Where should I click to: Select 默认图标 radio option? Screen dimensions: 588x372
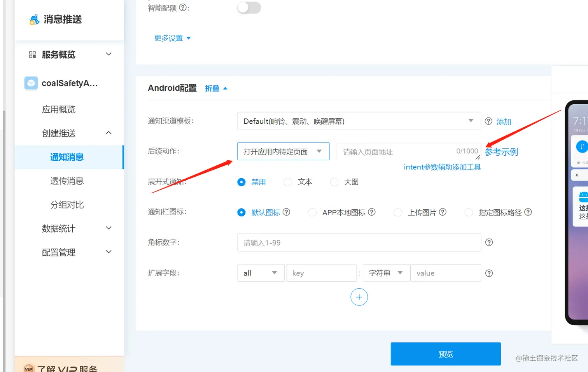click(x=241, y=212)
